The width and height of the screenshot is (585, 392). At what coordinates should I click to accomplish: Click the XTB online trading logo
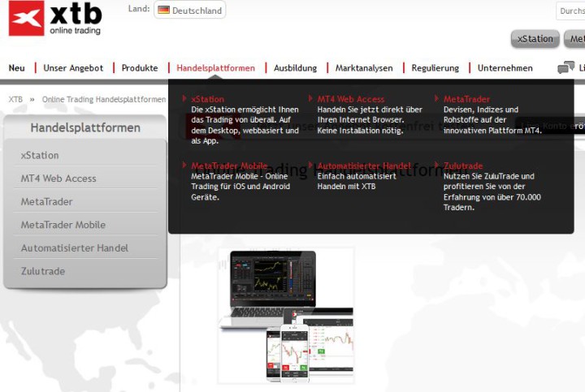pos(55,18)
